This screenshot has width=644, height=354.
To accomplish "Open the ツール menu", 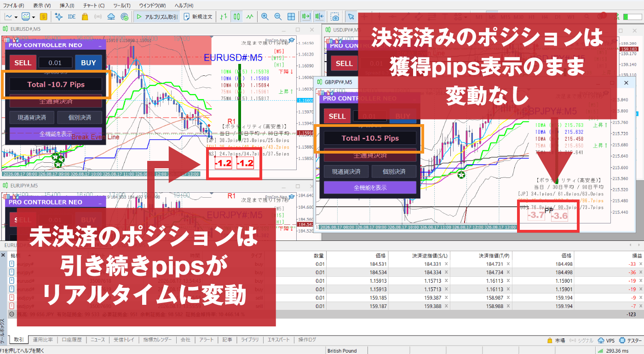I will click(122, 6).
